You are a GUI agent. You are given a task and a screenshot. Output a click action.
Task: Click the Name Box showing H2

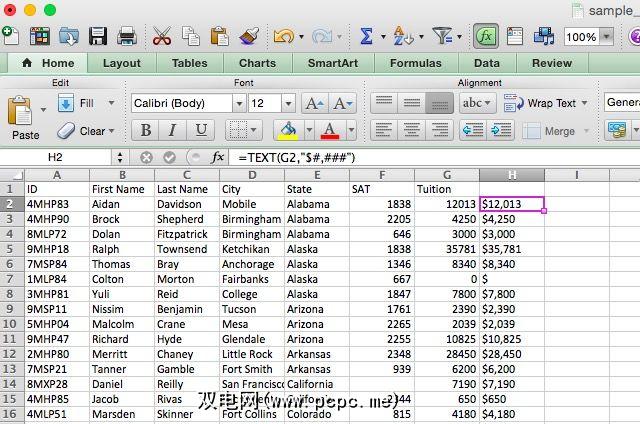point(56,157)
